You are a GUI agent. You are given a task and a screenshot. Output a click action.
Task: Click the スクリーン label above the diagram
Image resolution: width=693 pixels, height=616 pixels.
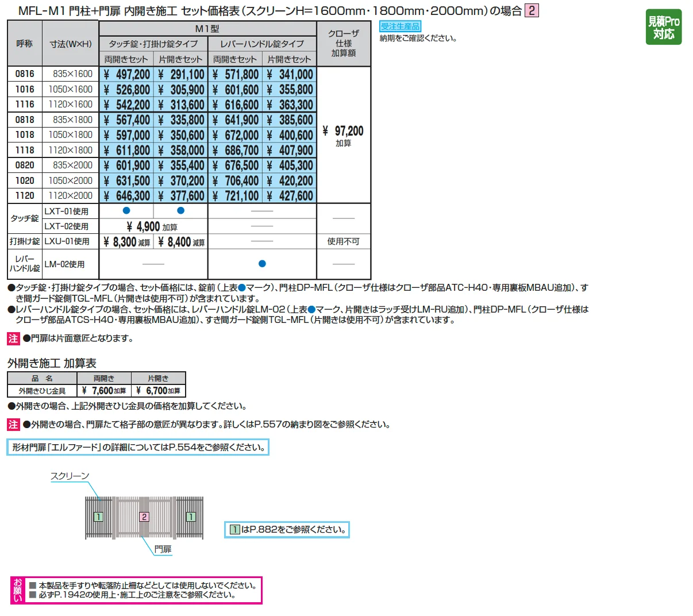pos(70,476)
